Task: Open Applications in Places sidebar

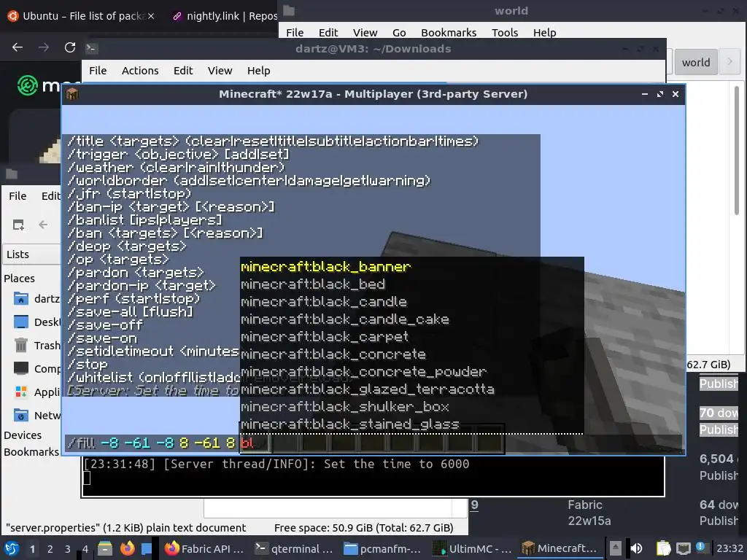Action: (36, 392)
